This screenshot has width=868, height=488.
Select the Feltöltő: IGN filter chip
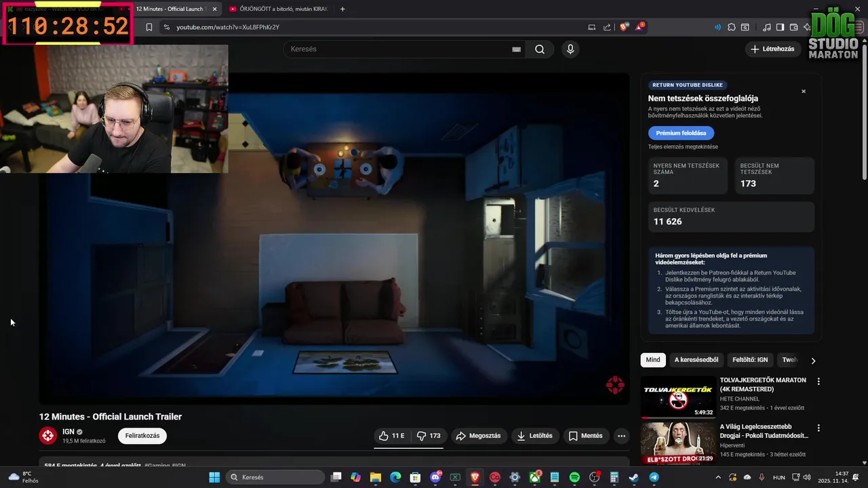coord(750,360)
